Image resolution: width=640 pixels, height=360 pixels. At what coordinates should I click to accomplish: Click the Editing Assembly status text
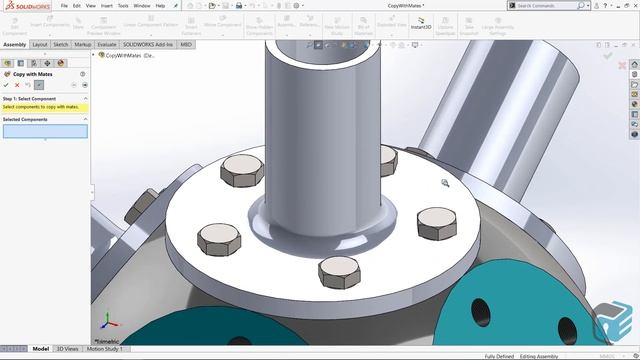click(539, 356)
